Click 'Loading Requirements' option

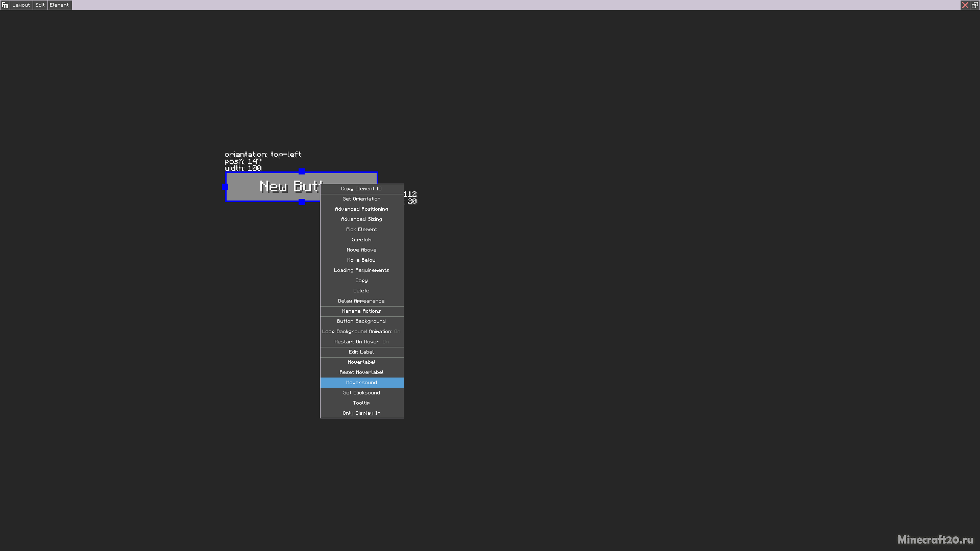tap(361, 270)
